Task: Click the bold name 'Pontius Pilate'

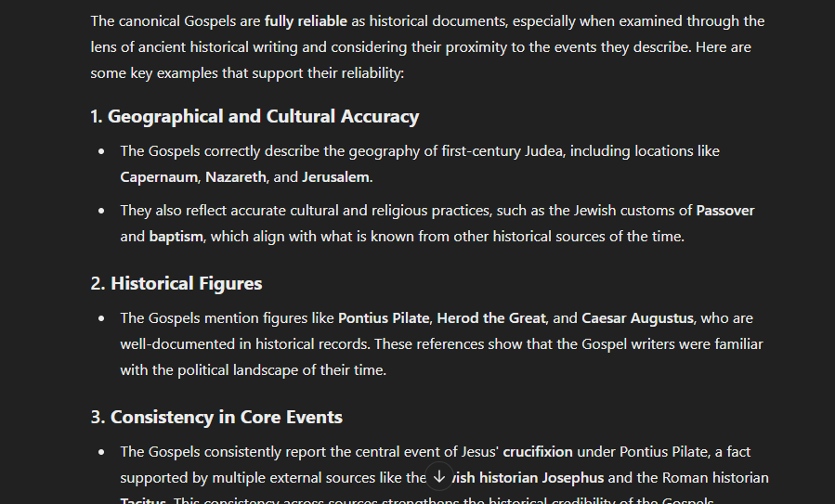Action: 384,318
